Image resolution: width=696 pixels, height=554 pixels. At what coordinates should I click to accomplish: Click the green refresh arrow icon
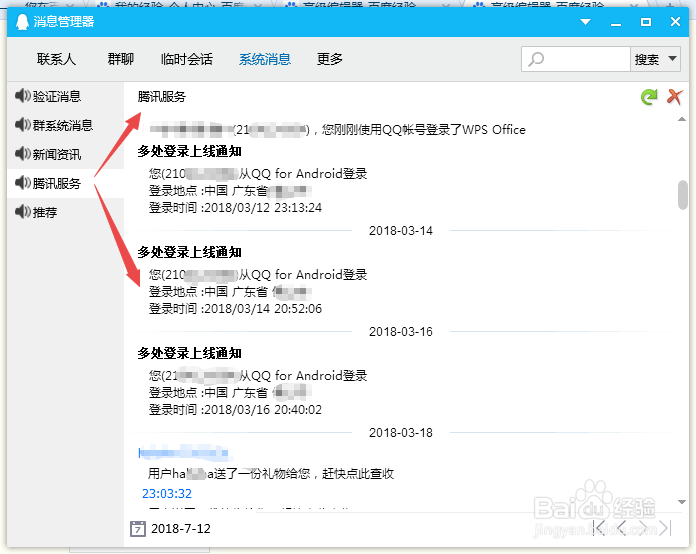(649, 97)
